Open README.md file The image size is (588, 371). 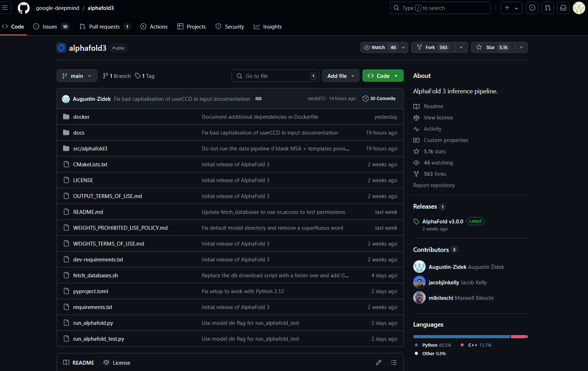tap(88, 212)
